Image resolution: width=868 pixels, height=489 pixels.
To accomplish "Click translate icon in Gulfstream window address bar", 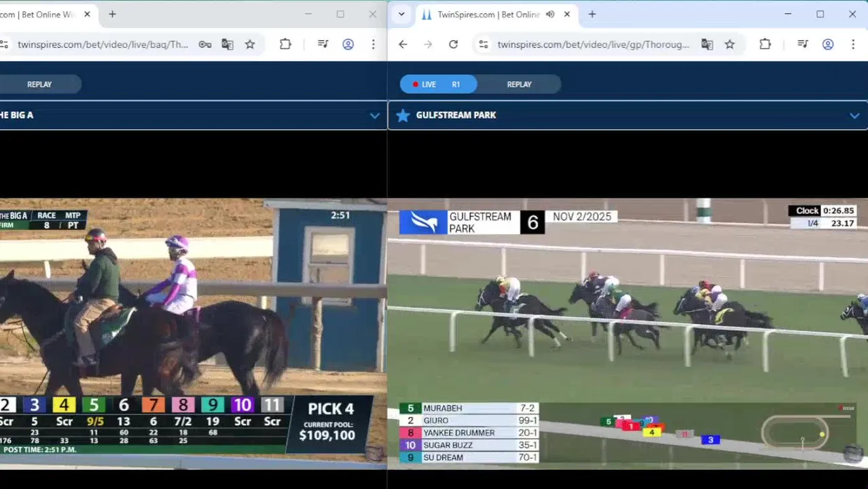I will [x=707, y=44].
